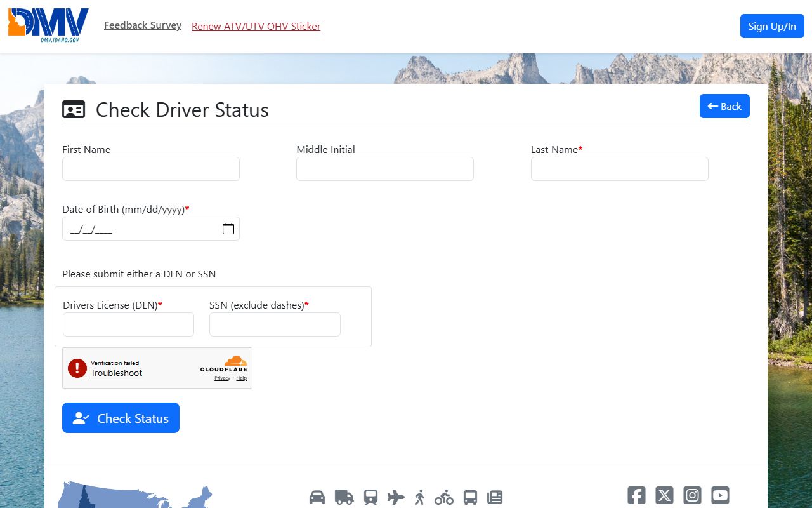Focus the Drivers License (DLN) field
The image size is (812, 508).
[x=128, y=324]
